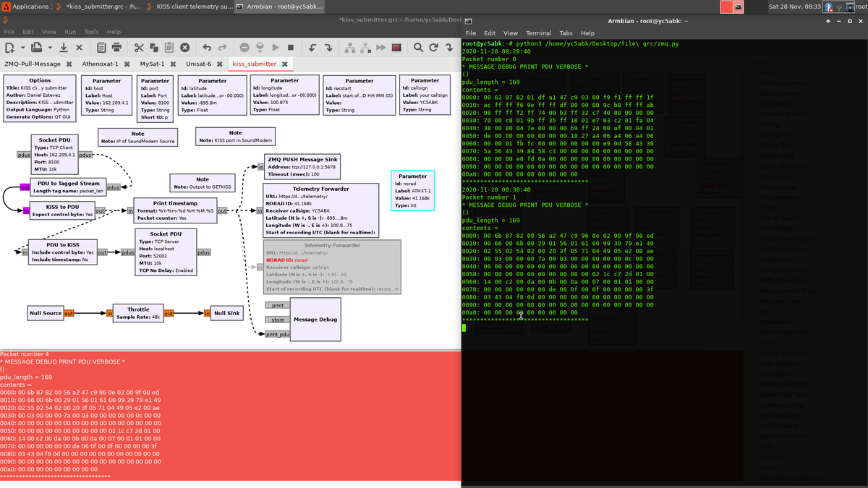The height and width of the screenshot is (488, 868).
Task: Kill the running flow graph with stop icon
Action: coord(291,47)
